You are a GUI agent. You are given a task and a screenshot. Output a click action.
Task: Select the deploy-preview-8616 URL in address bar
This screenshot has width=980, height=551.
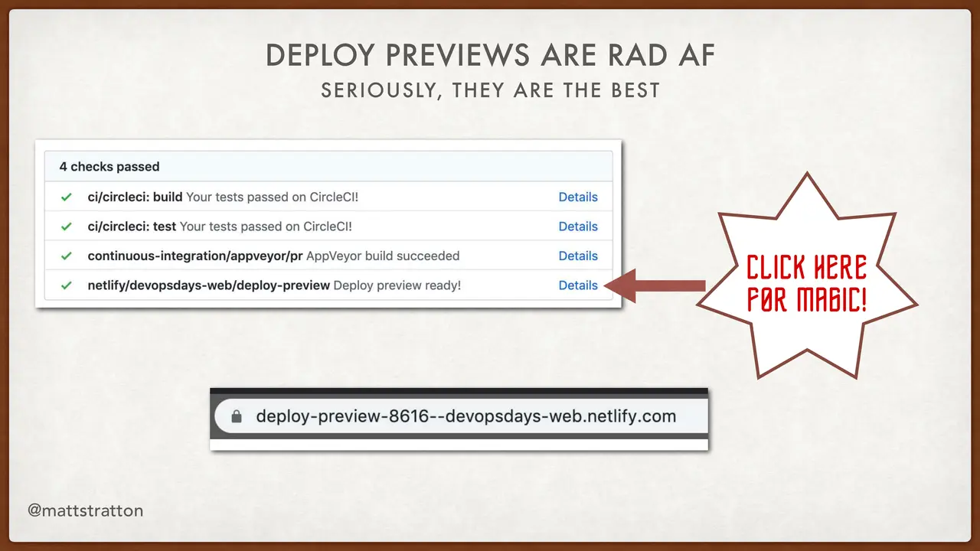pos(466,417)
